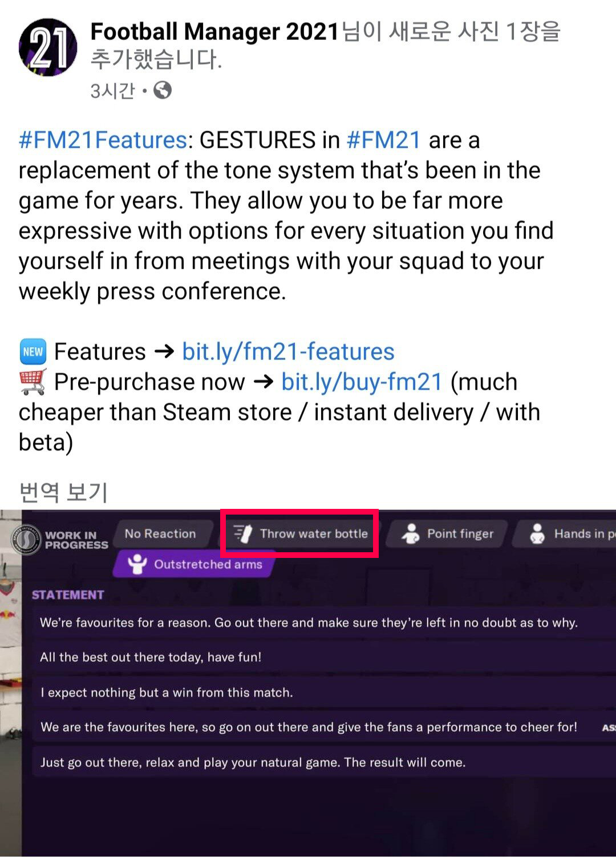This screenshot has width=616, height=858.
Task: Click the public globe privacy icon
Action: tap(163, 90)
